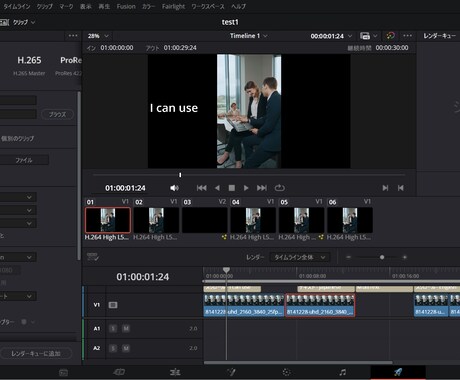Open the ヘルプ menu
460x380 pixels.
click(238, 6)
